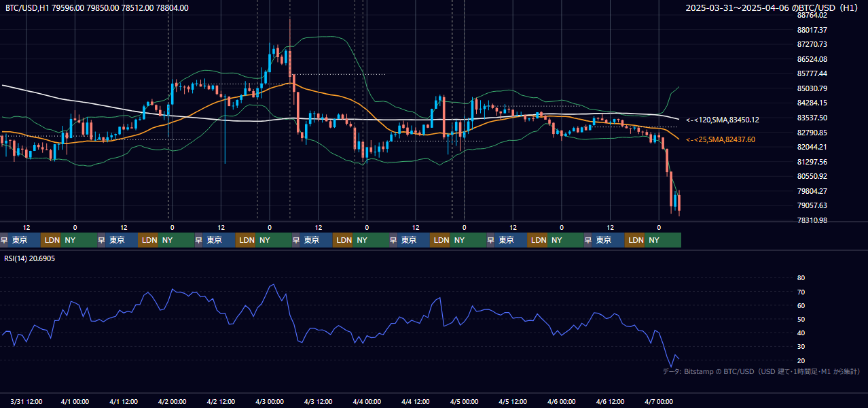
Task: Pick the 78310.98 bottom price label
Action: [812, 220]
